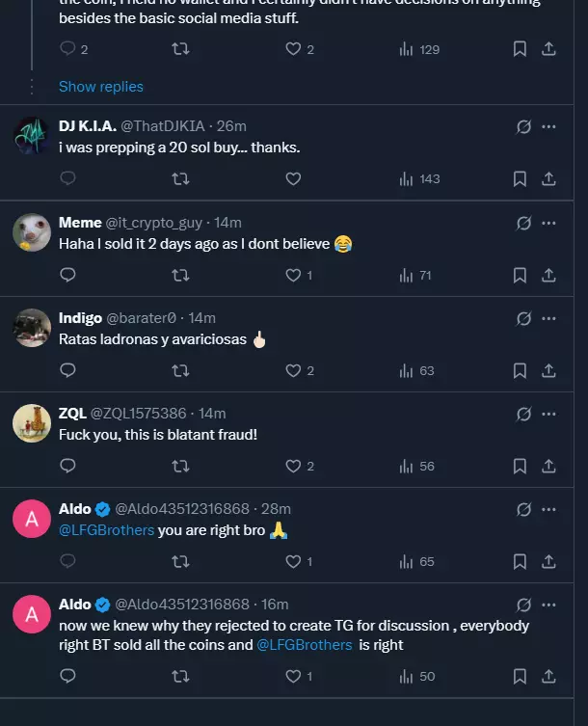Open Grok icon on ZQL's tweet
The image size is (588, 726).
click(x=523, y=414)
